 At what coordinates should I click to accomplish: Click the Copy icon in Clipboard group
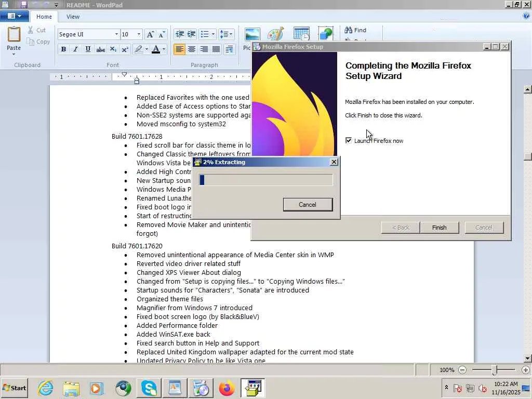(x=31, y=42)
